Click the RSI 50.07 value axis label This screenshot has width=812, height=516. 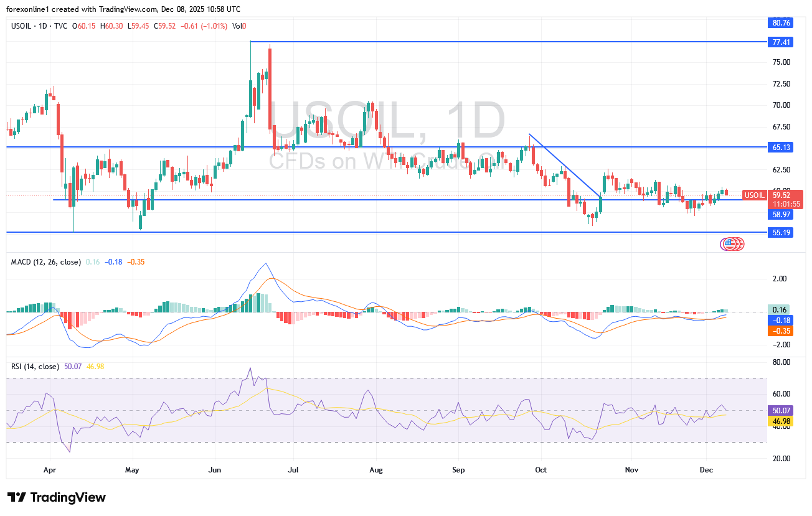[781, 411]
